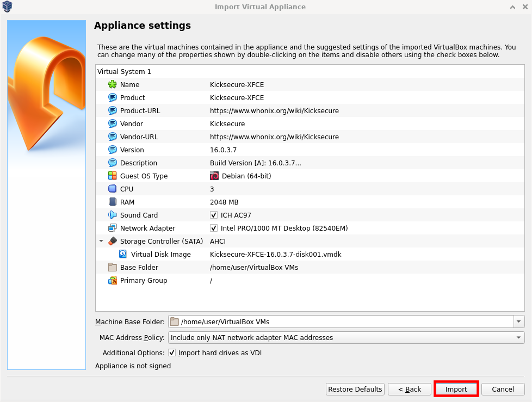Screen dimensions: 532x402
Task: Uncheck the Intel PRO/1000 network adapter
Action: (x=214, y=228)
